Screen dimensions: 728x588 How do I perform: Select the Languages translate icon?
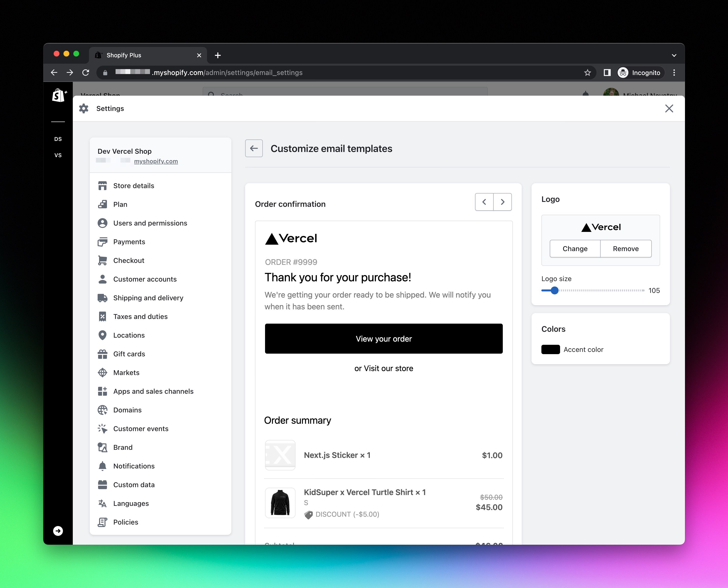pyautogui.click(x=102, y=503)
